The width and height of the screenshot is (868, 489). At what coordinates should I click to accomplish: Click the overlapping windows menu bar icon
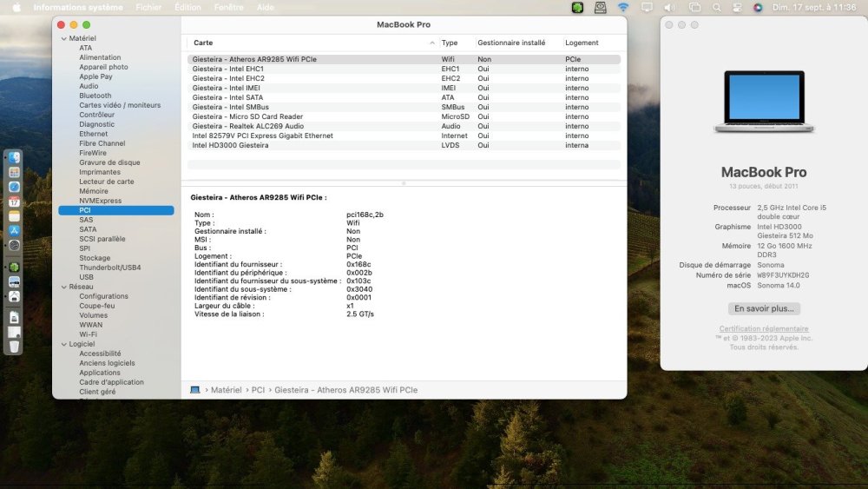click(694, 7)
